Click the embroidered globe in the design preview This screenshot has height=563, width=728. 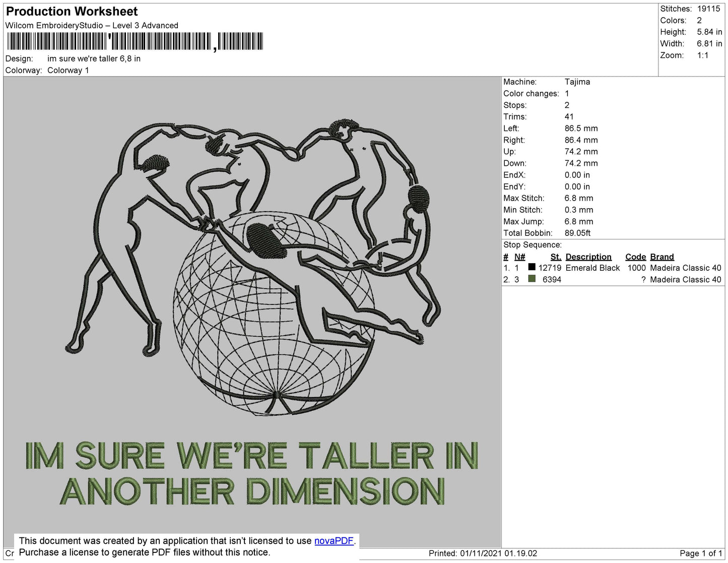[275, 312]
